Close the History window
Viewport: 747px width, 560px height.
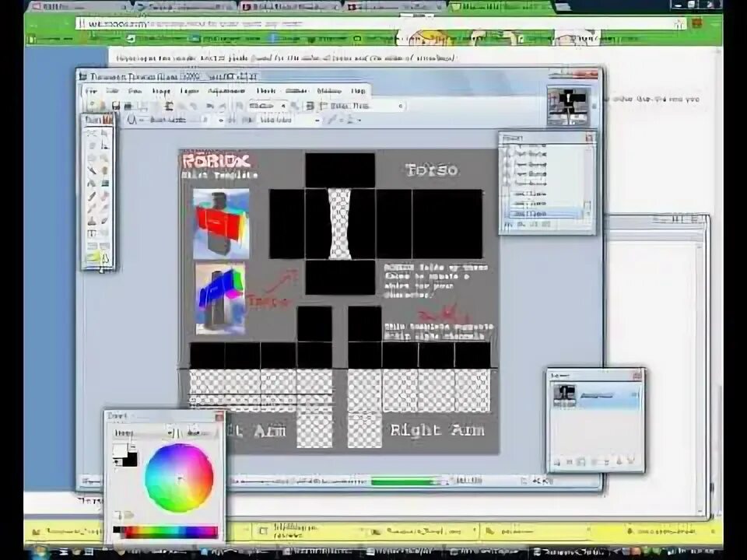[x=589, y=138]
